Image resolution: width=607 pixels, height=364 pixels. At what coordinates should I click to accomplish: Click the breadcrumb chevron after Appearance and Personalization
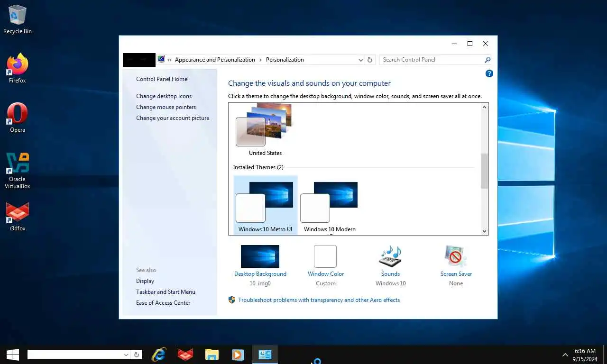pyautogui.click(x=260, y=60)
